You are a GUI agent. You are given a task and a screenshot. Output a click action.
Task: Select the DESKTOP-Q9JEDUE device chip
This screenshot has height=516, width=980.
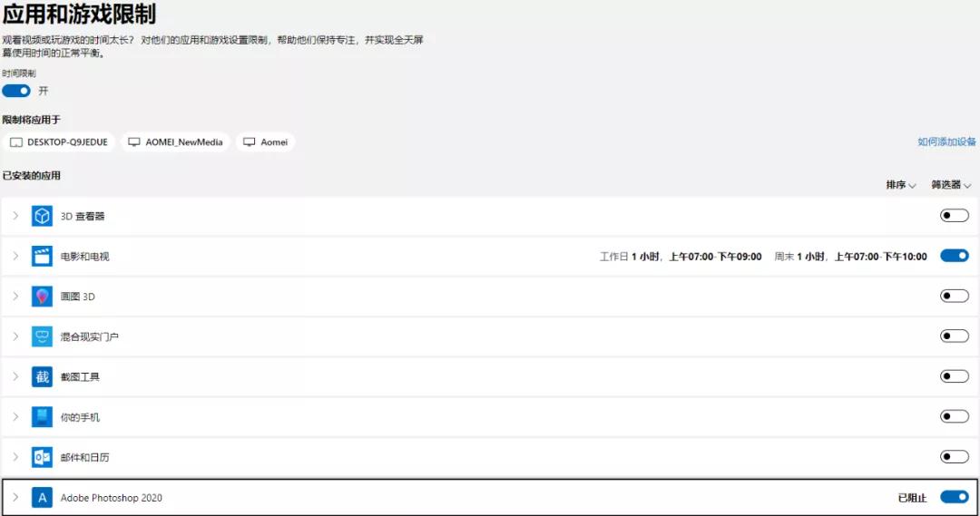[x=59, y=142]
